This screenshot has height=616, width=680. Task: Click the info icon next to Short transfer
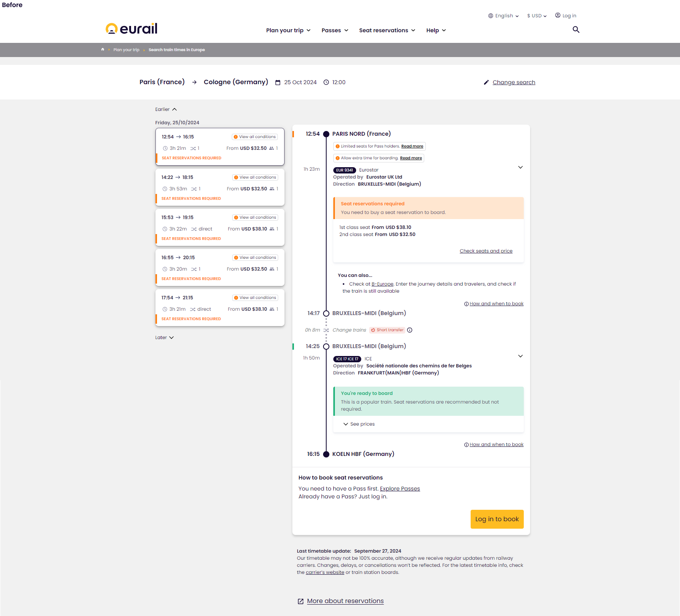(410, 330)
